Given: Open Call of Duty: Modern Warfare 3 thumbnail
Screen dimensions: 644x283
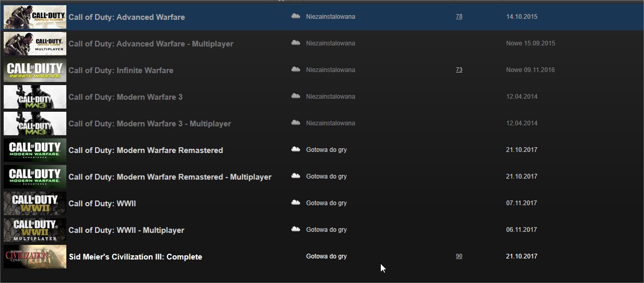Looking at the screenshot, I should pos(35,97).
